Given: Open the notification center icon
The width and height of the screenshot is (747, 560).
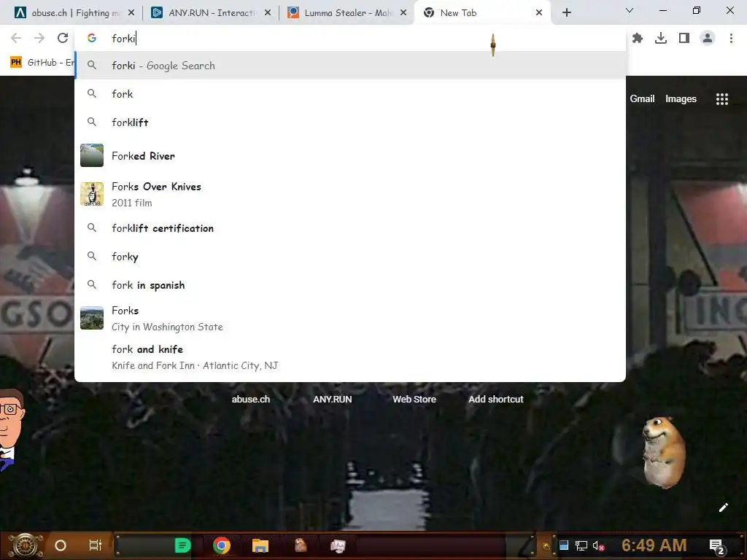Looking at the screenshot, I should (716, 546).
